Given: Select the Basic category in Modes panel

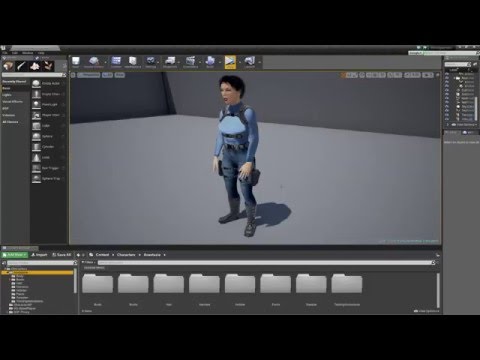Looking at the screenshot, I should (x=6, y=88).
